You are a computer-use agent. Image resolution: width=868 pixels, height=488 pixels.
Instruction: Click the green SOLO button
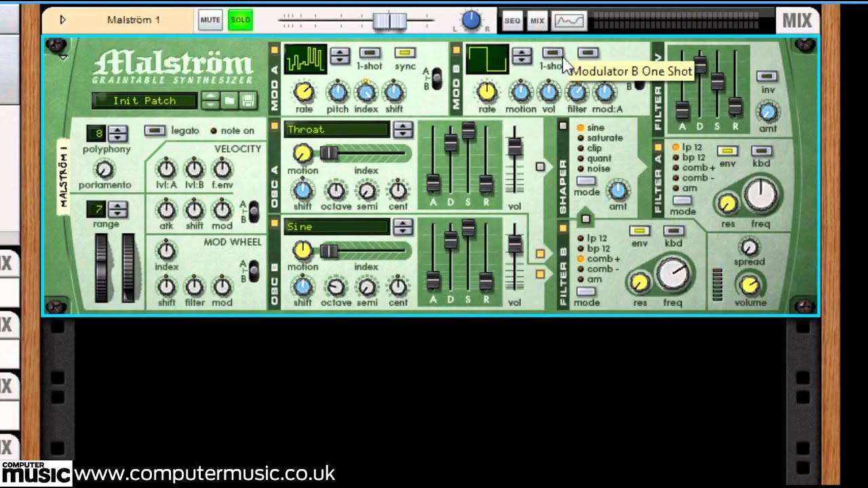(240, 20)
